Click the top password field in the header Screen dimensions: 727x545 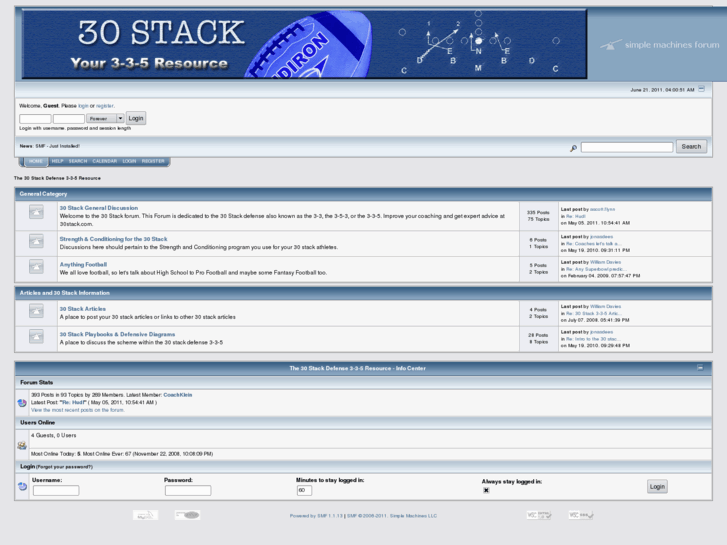tap(69, 119)
